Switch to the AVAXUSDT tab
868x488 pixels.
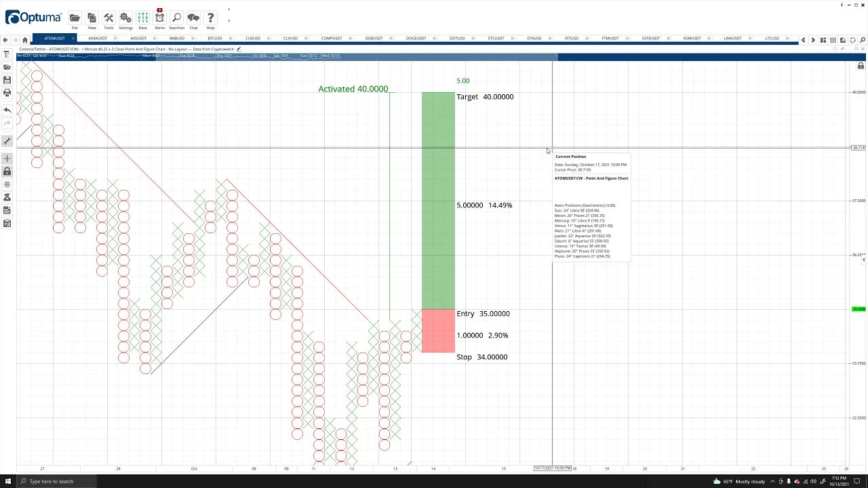(x=97, y=39)
